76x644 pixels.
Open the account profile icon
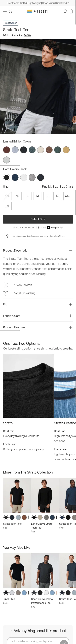point(65,11)
